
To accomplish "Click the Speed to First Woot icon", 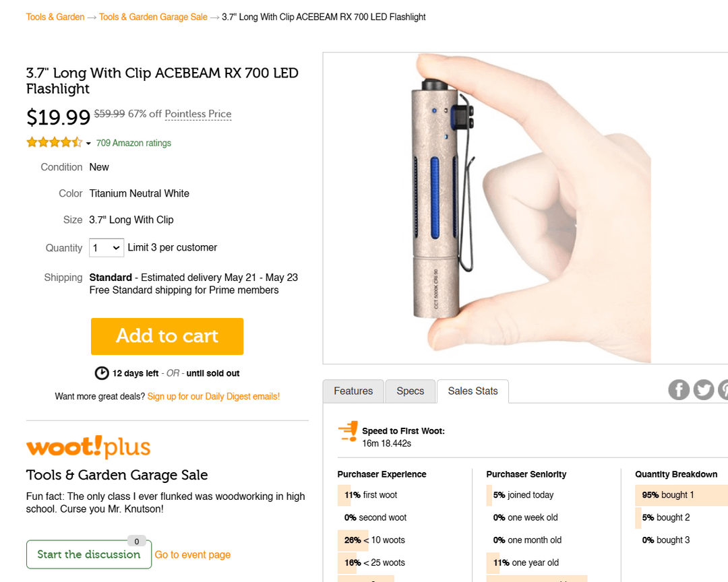I will click(x=348, y=431).
